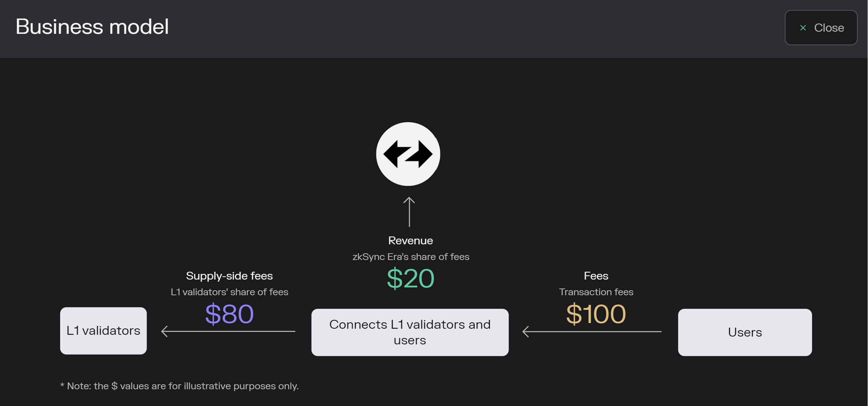Click L1 validators' share of fees text
This screenshot has height=406, width=868.
(x=229, y=292)
